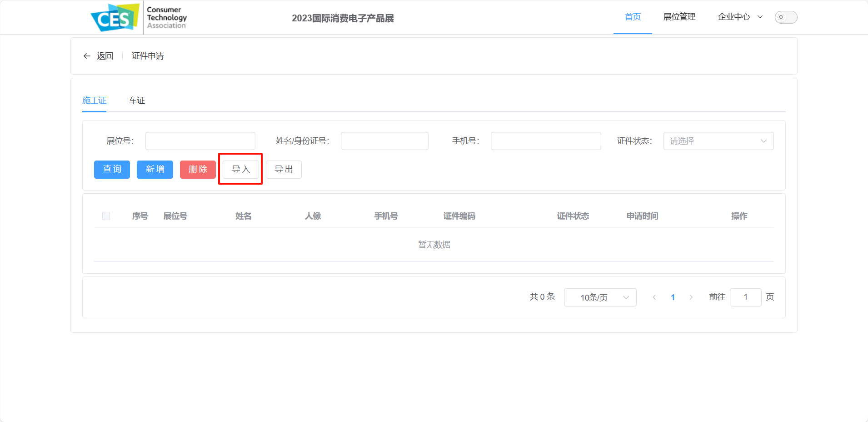Viewport: 868px width, 422px height.
Task: Go to 首页 in top navigation
Action: point(633,17)
